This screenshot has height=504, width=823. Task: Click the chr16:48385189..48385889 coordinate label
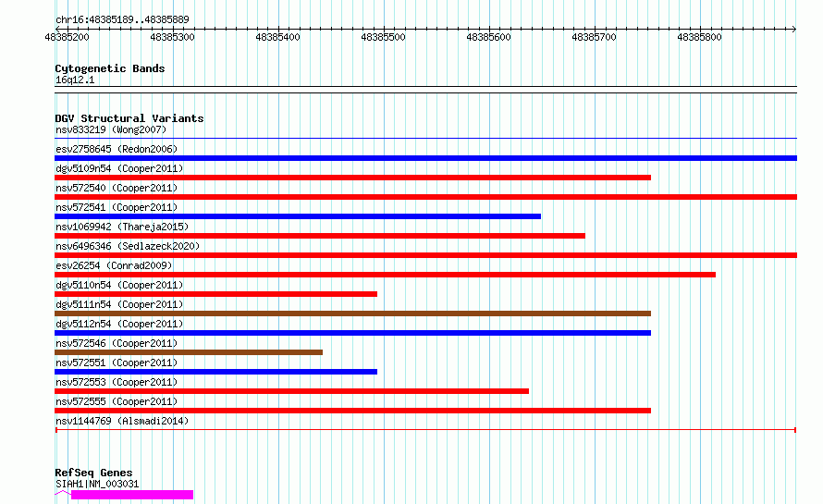pos(122,20)
